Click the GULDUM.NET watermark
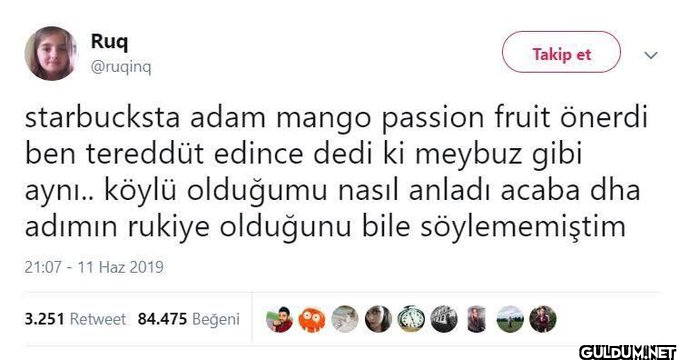This screenshot has width=680, height=360. pyautogui.click(x=628, y=352)
